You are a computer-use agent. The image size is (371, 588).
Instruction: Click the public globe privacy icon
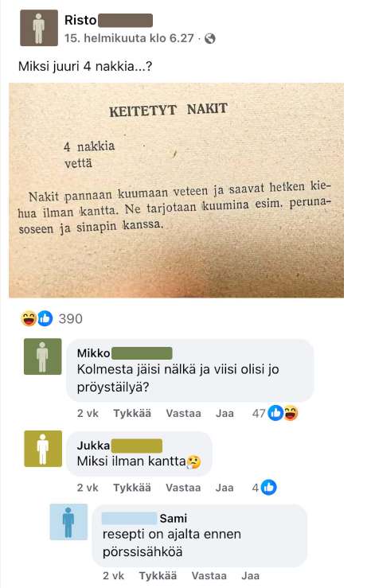tap(210, 39)
